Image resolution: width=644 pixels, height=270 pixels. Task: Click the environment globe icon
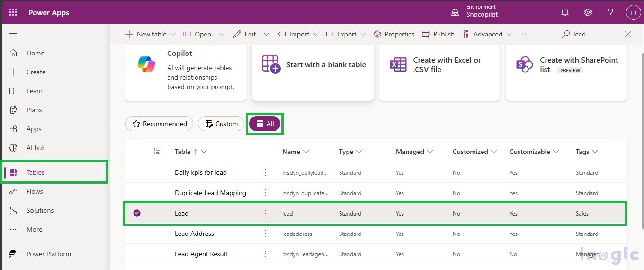[x=455, y=13]
